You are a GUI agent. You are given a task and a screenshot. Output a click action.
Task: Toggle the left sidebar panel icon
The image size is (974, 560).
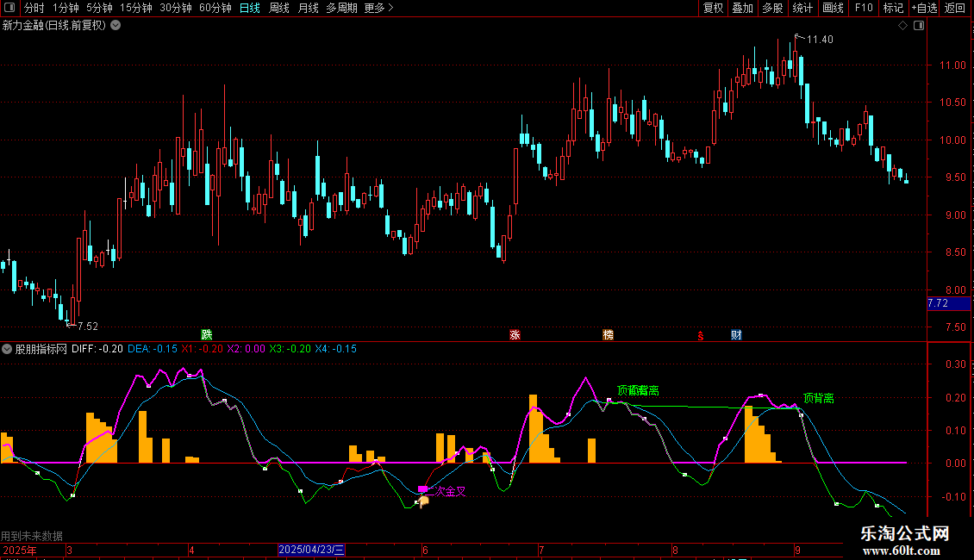9,8
